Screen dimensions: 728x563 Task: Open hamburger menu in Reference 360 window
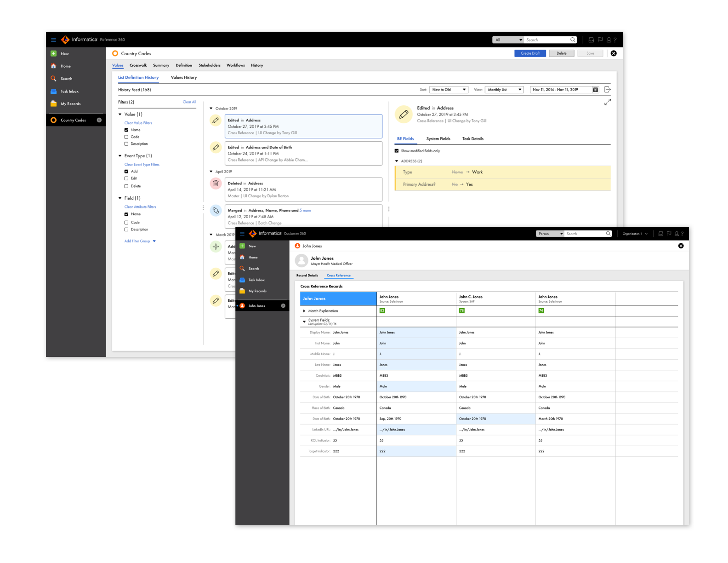[x=53, y=40]
